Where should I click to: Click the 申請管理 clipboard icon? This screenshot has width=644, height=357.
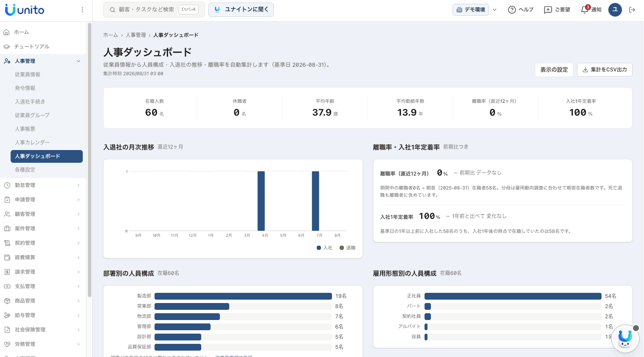point(7,200)
